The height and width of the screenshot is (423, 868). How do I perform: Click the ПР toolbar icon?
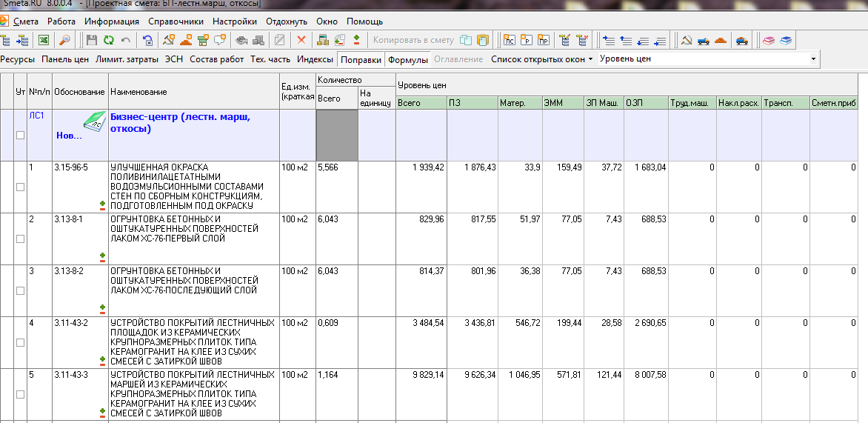544,40
